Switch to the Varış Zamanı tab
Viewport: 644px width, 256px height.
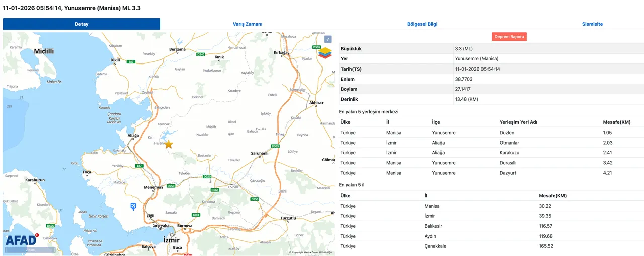point(248,24)
